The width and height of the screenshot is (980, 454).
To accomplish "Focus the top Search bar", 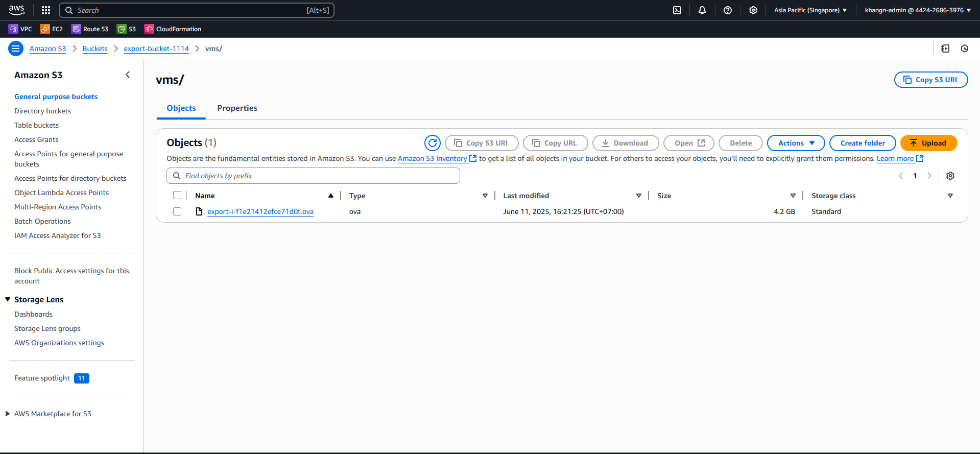I will (197, 10).
